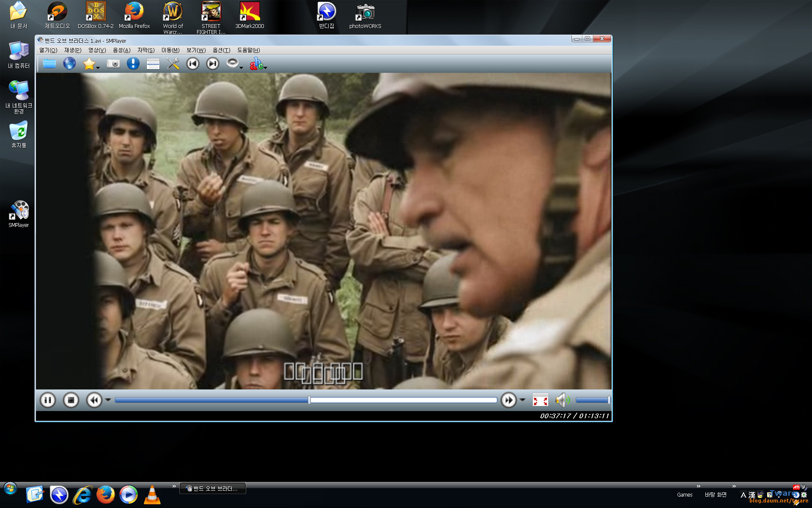This screenshot has width=812, height=508.
Task: Open the 음성(A) menu
Action: point(121,50)
